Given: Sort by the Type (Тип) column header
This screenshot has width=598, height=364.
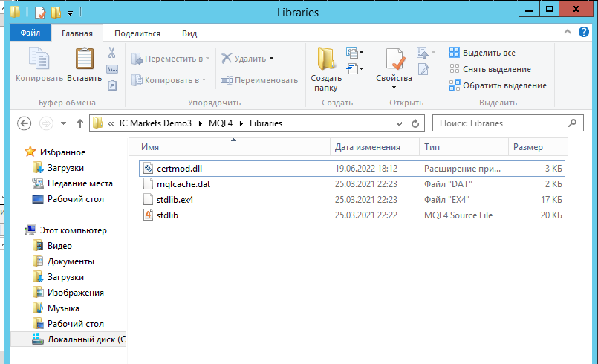Looking at the screenshot, I should pos(464,147).
